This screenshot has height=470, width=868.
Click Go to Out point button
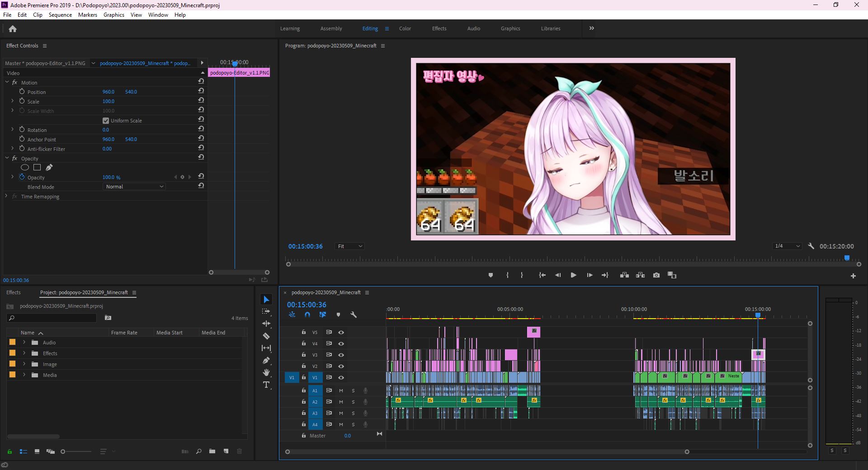tap(605, 275)
